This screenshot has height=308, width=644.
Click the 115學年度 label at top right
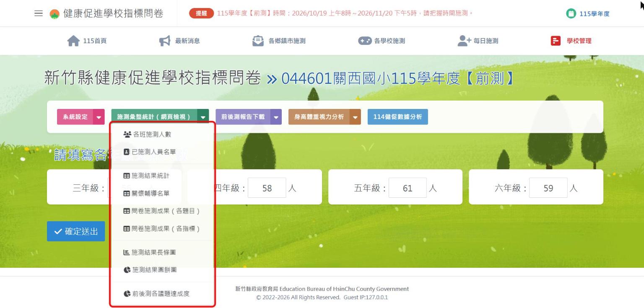point(595,14)
